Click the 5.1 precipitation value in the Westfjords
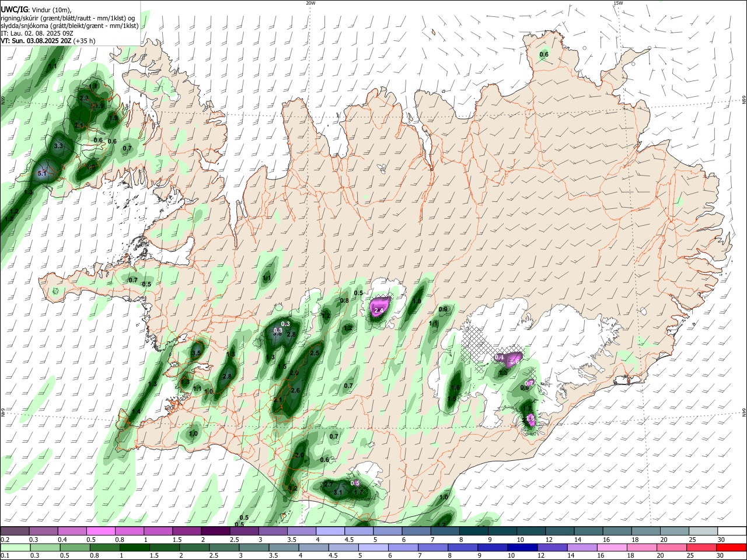Image resolution: width=747 pixels, height=560 pixels. (x=41, y=173)
